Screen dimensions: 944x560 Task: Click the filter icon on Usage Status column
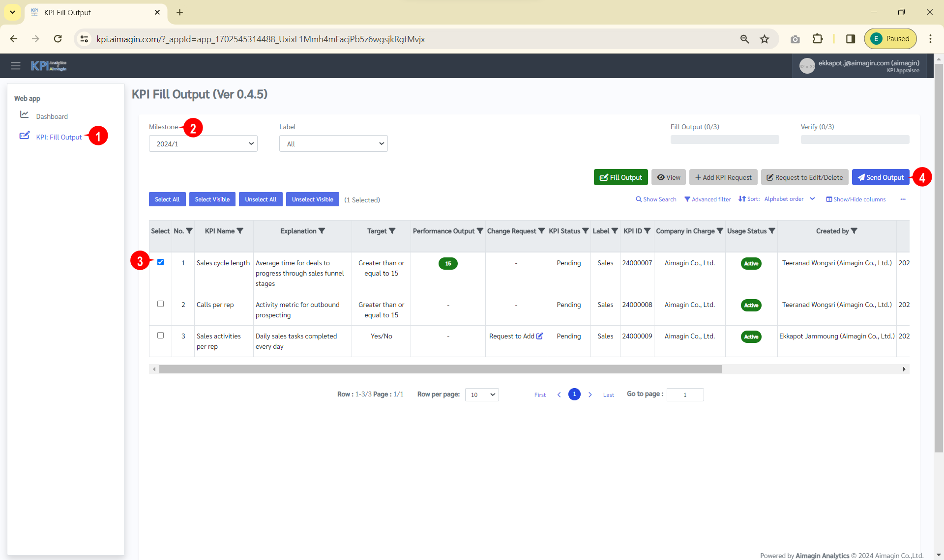click(x=772, y=231)
